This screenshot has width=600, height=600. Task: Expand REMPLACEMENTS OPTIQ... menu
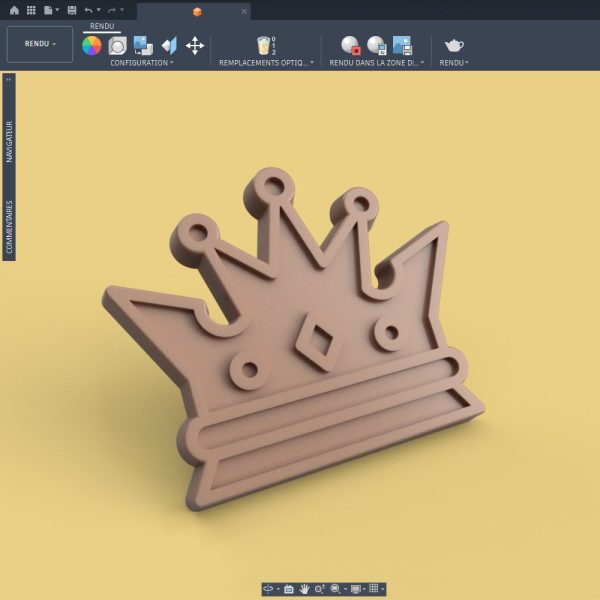coord(266,63)
